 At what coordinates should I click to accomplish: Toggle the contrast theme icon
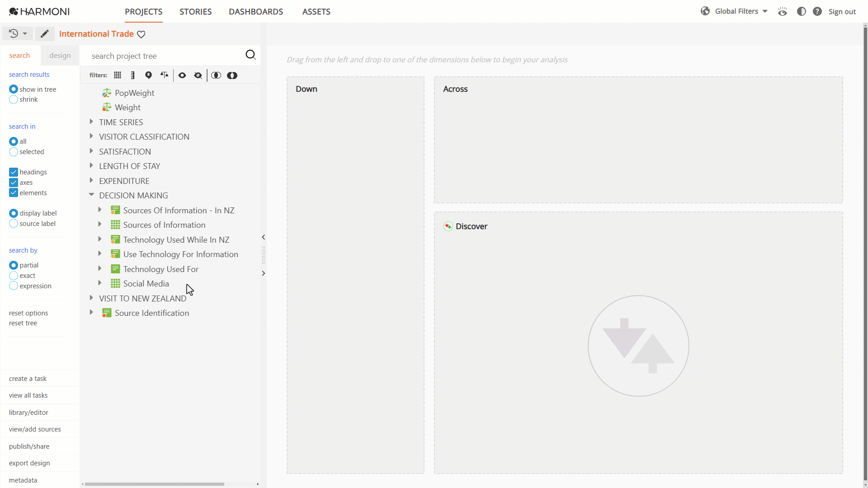point(801,11)
